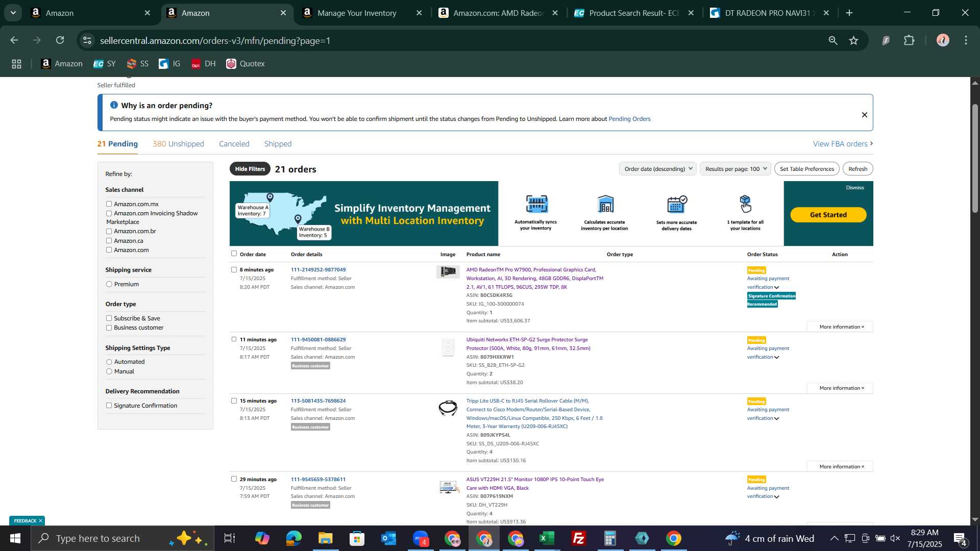Expand More information for the Tripp Lite order
Image resolution: width=980 pixels, height=551 pixels.
click(840, 467)
